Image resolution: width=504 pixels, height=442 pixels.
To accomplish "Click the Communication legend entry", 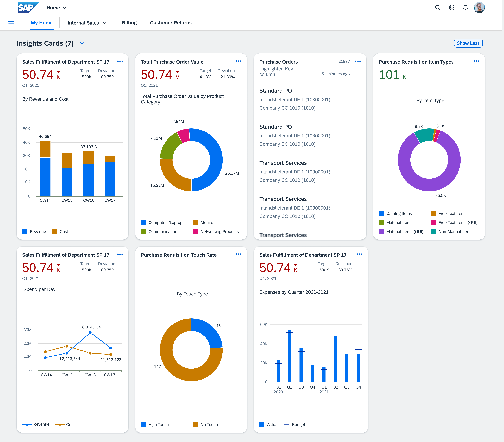I will pyautogui.click(x=159, y=232).
